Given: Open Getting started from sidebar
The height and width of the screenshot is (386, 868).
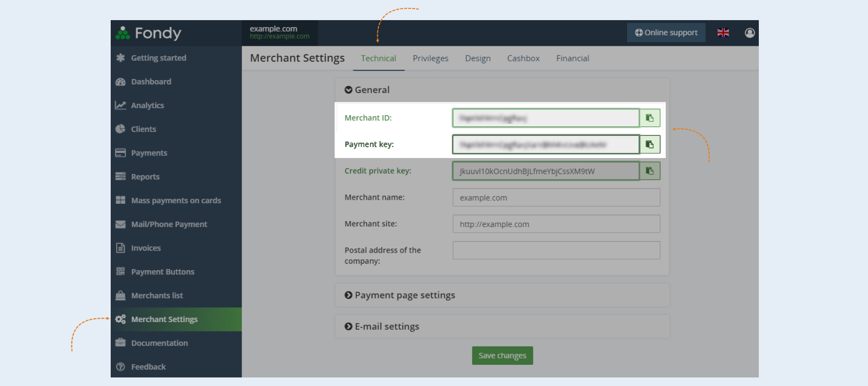Looking at the screenshot, I should (176, 58).
